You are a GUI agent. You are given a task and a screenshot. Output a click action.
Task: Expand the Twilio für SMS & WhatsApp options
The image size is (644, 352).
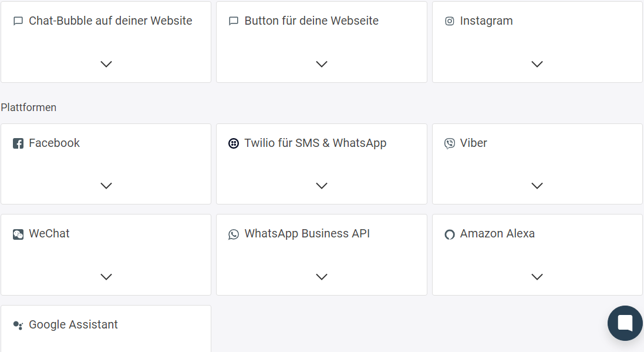(321, 186)
